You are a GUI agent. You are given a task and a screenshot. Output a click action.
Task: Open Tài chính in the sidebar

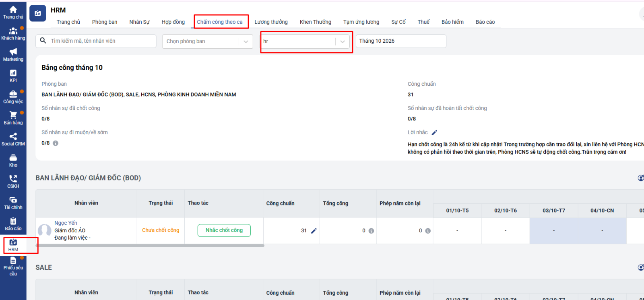tap(13, 203)
